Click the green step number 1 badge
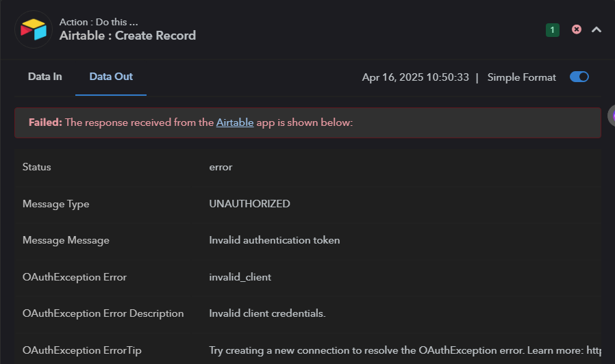 tap(552, 30)
